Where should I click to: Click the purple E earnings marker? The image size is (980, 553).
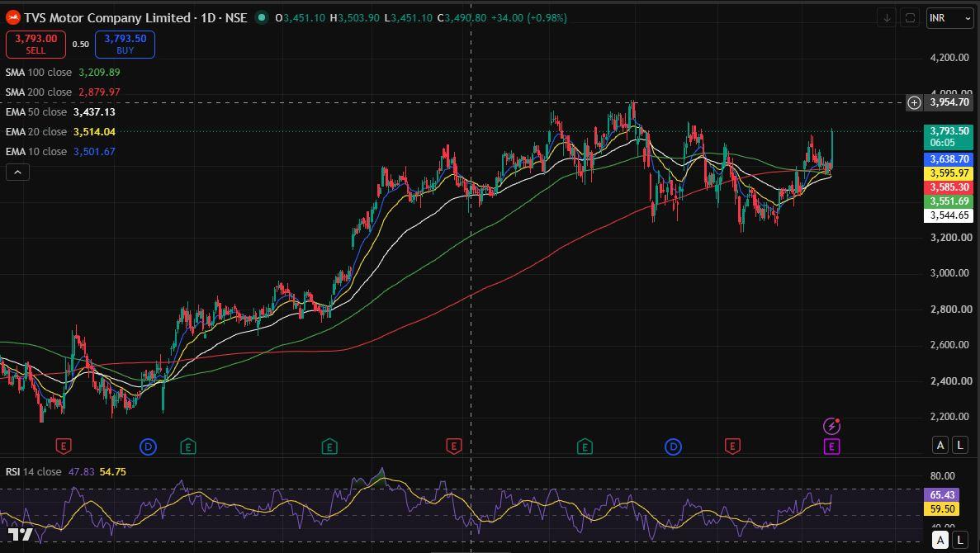(x=831, y=447)
